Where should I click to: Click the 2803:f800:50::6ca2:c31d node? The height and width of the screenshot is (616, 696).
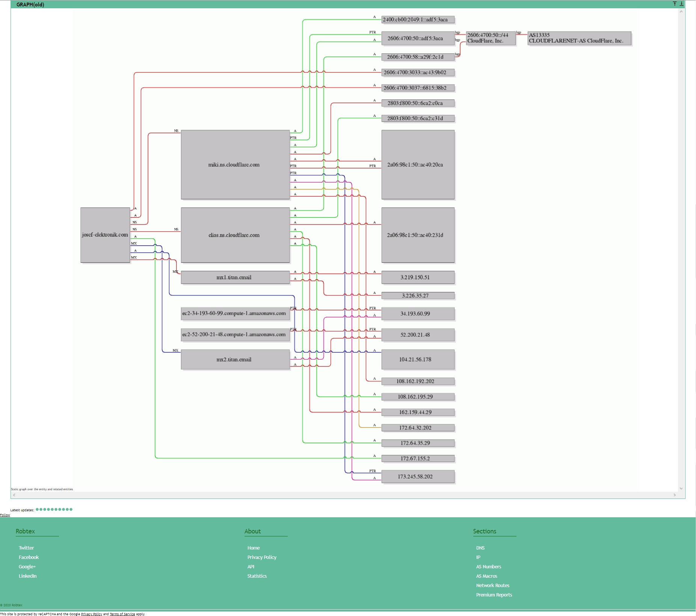point(418,119)
